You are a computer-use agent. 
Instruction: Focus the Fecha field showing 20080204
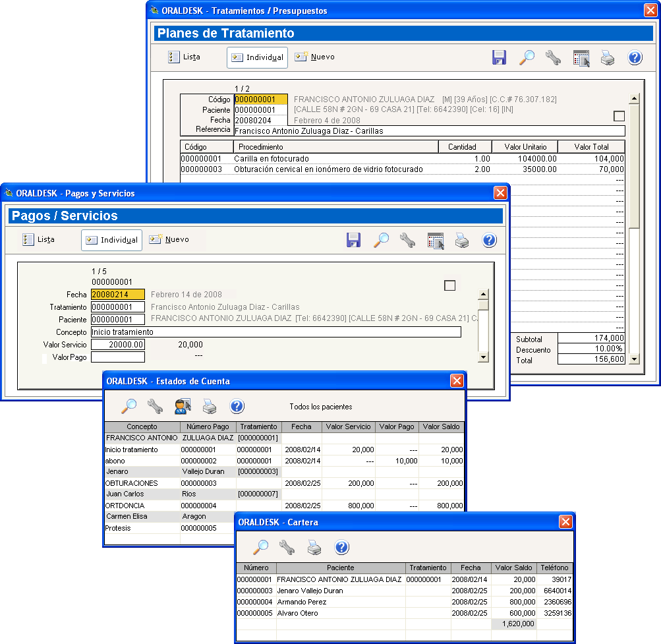pyautogui.click(x=260, y=121)
